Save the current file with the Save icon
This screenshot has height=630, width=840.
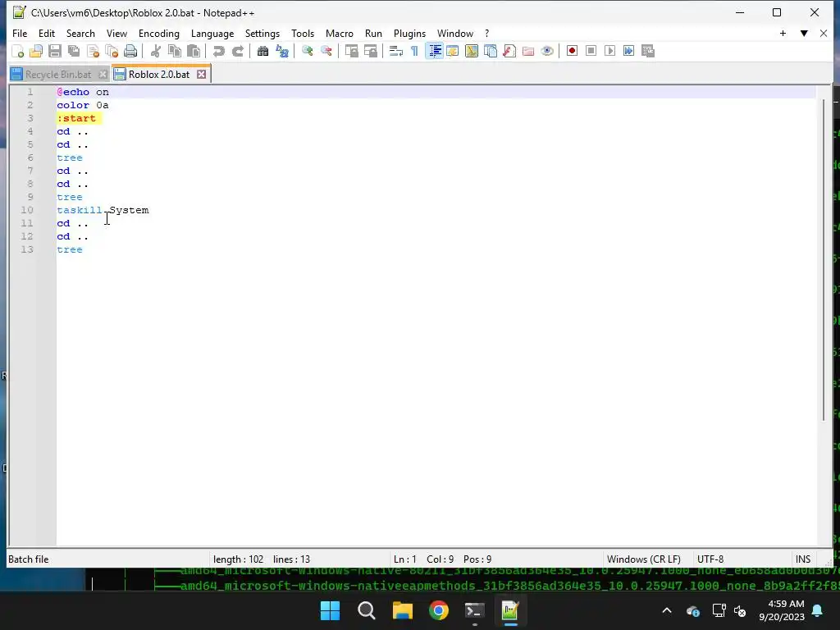[55, 51]
